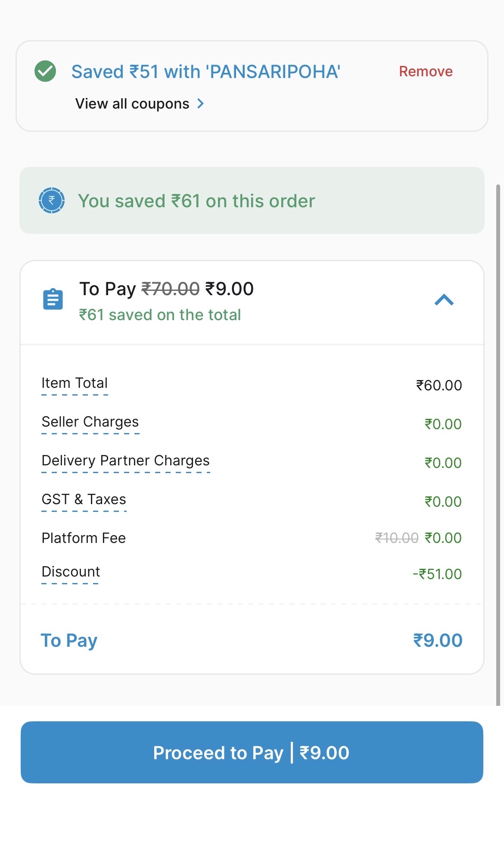Click the clipboard bill icon
The width and height of the screenshot is (504, 848).
tap(53, 299)
